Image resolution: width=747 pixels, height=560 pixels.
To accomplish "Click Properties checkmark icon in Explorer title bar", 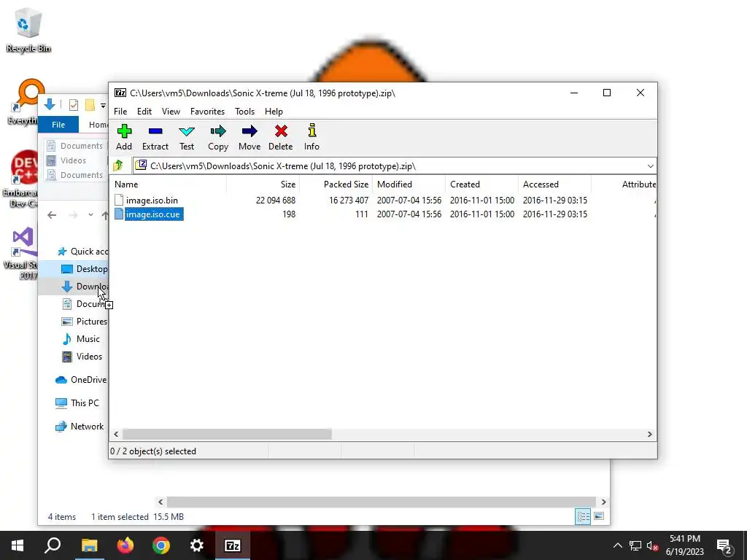I will pyautogui.click(x=74, y=105).
